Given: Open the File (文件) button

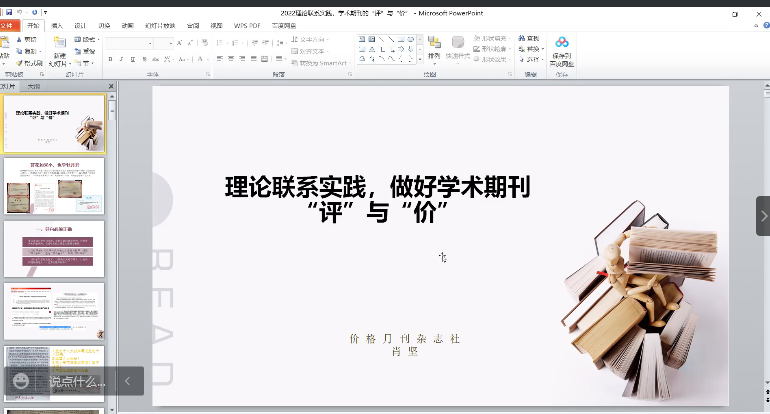Looking at the screenshot, I should point(9,25).
